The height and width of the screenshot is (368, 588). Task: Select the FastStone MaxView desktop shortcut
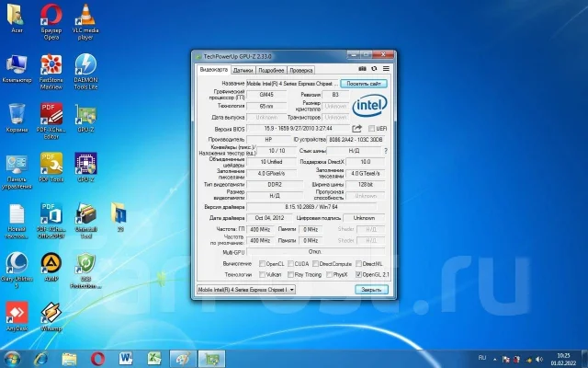click(x=51, y=72)
